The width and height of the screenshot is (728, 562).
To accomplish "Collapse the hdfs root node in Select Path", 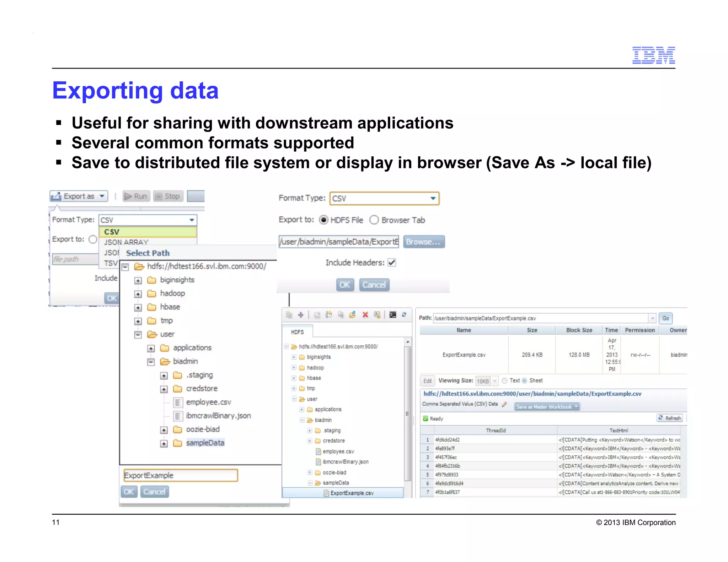I will tap(125, 267).
